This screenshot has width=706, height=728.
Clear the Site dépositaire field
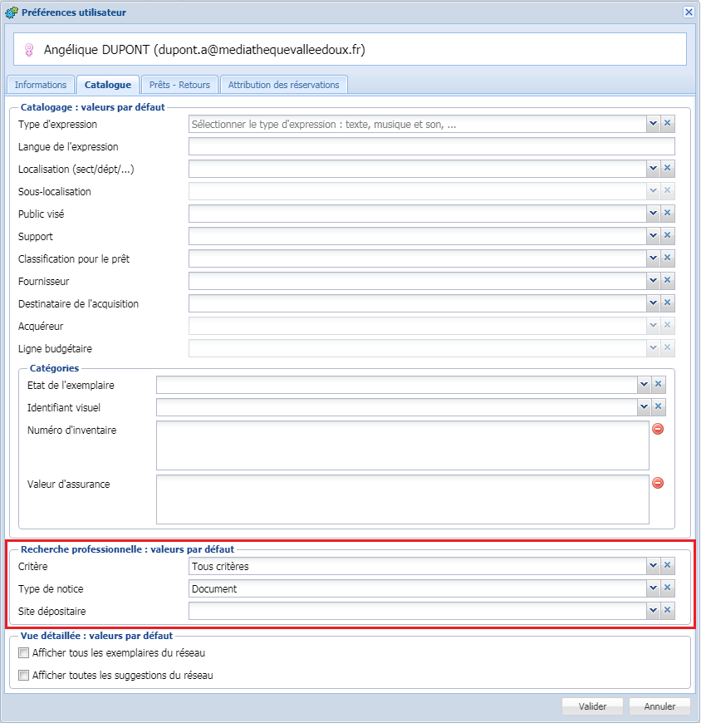pos(667,611)
